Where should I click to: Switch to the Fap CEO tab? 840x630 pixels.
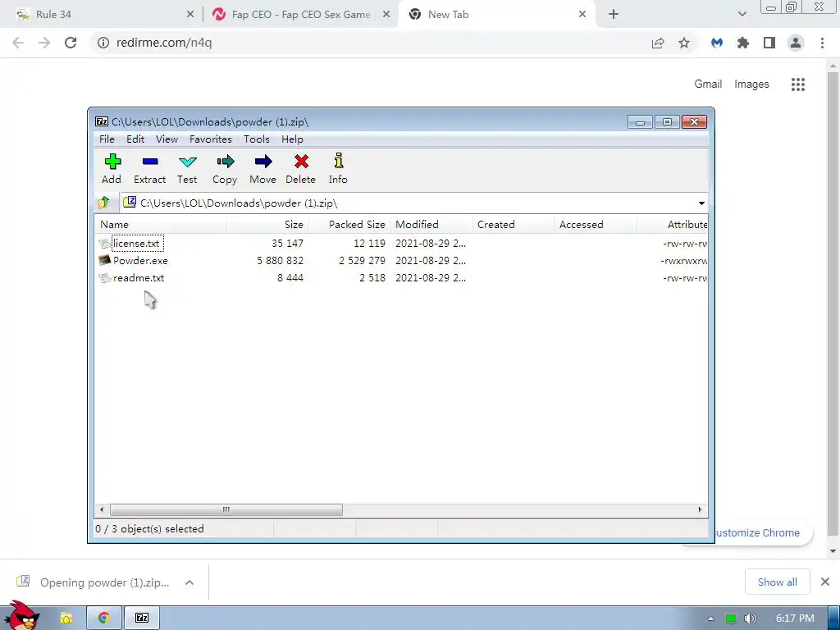point(300,15)
